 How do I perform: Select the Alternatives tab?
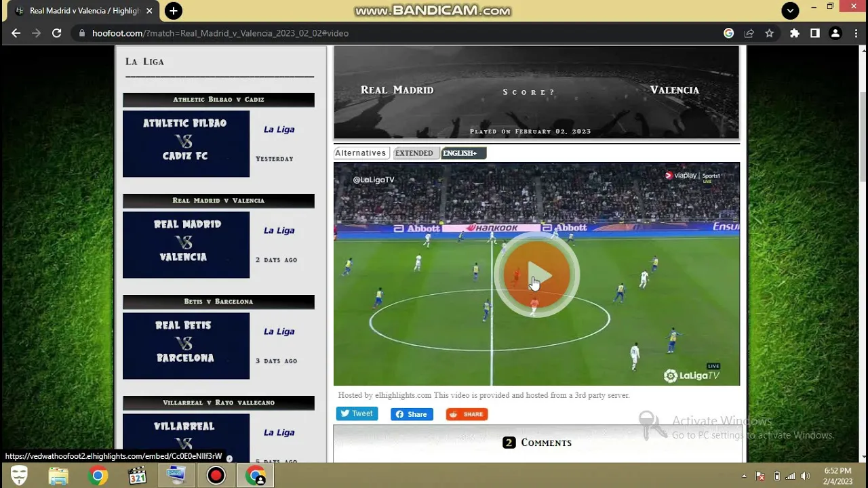(x=361, y=153)
